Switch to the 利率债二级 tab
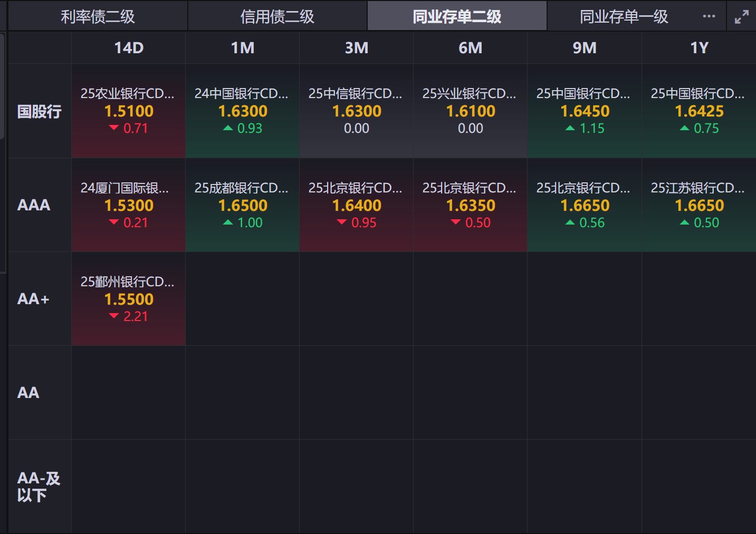 (98, 16)
